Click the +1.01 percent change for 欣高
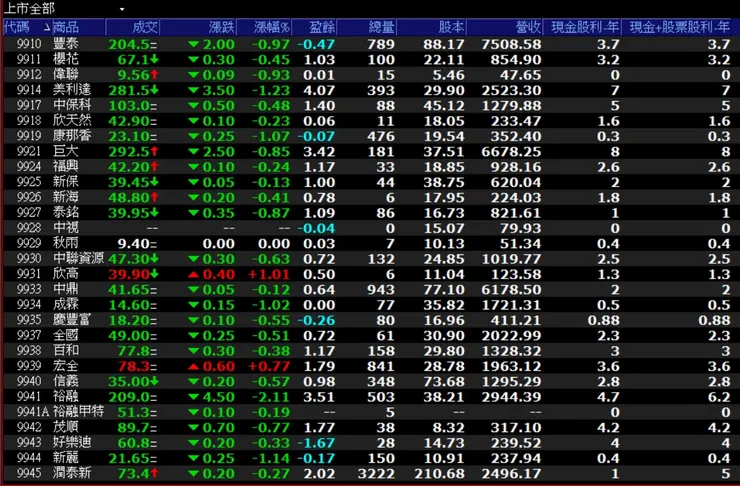740x486 pixels. click(269, 274)
